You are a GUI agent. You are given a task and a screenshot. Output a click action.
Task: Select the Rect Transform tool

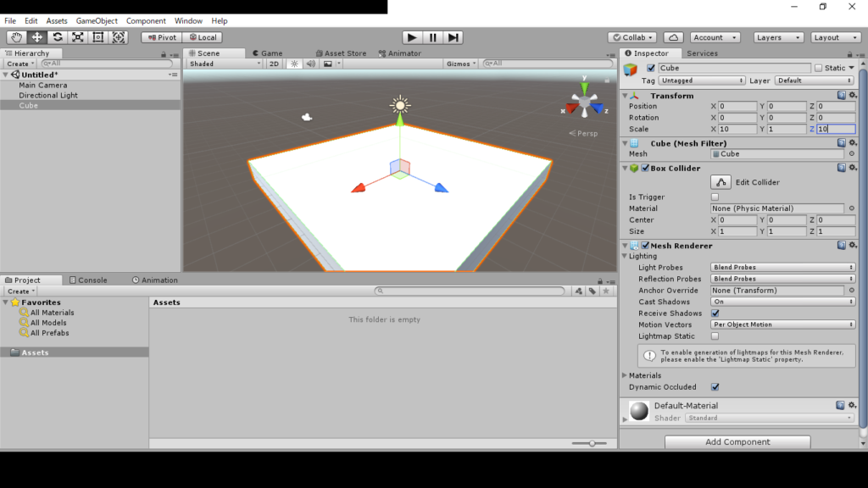98,37
